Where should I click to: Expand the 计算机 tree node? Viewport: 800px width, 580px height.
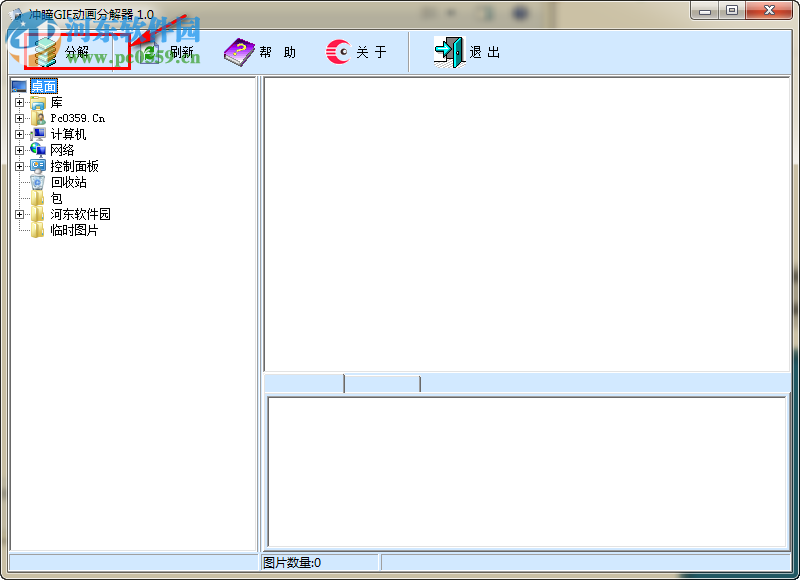18,134
